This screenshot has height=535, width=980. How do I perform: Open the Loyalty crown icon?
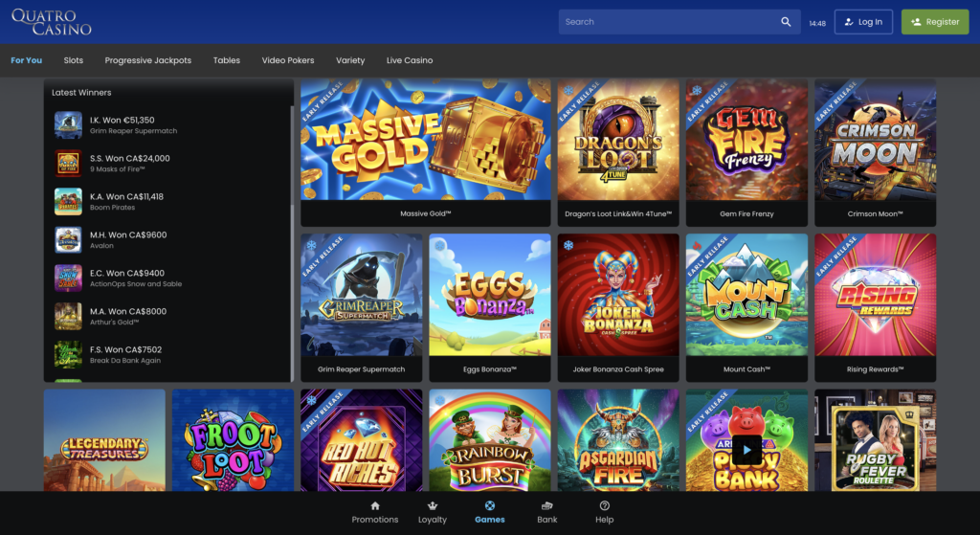tap(432, 505)
